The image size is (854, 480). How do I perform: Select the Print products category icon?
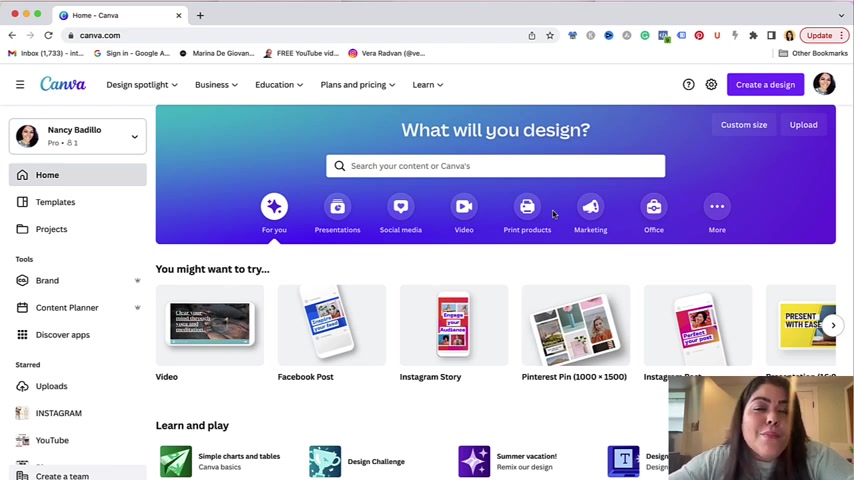coord(527,206)
